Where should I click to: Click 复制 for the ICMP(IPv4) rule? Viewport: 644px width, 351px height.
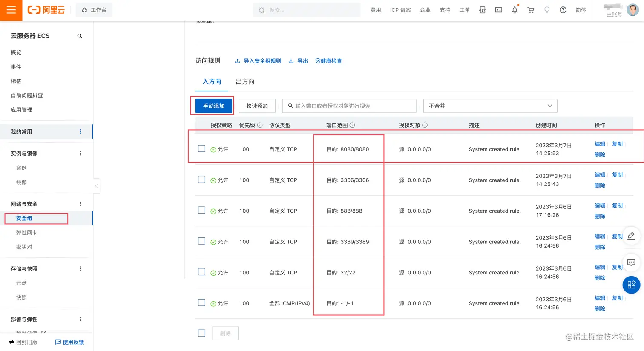617,298
